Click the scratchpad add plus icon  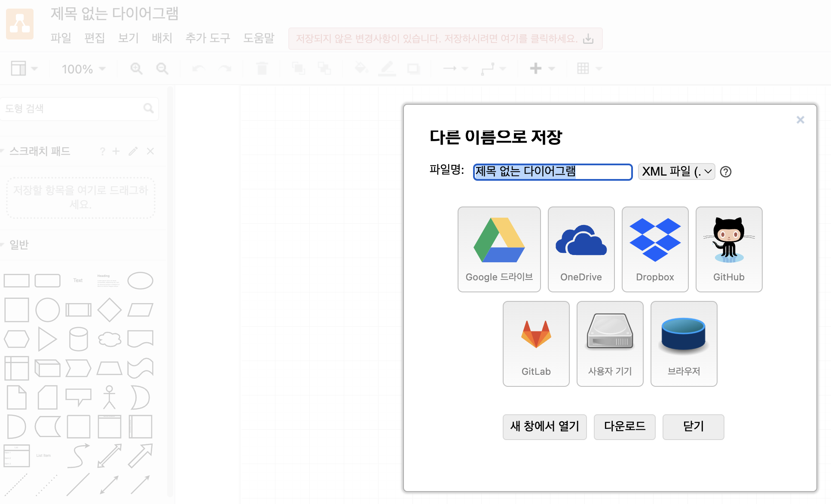tap(116, 151)
